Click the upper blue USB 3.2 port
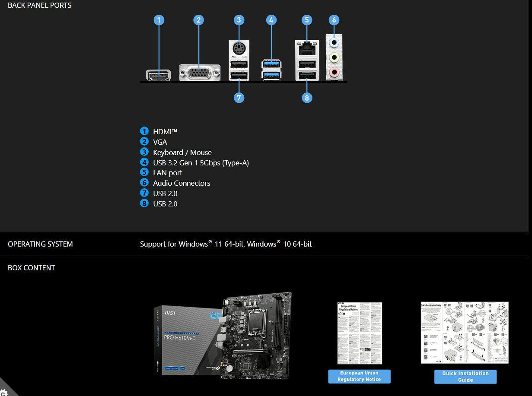Screen dimensions: 532x396 [271, 65]
